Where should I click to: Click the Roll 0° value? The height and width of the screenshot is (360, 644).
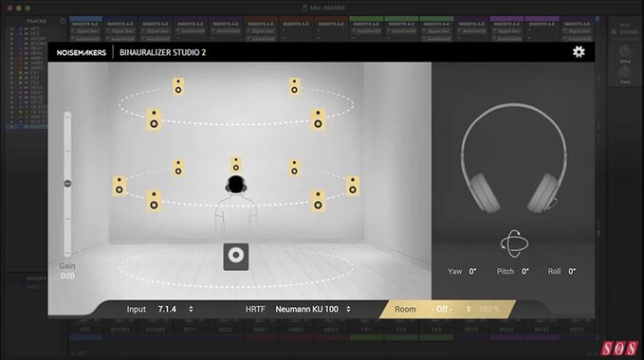[572, 272]
